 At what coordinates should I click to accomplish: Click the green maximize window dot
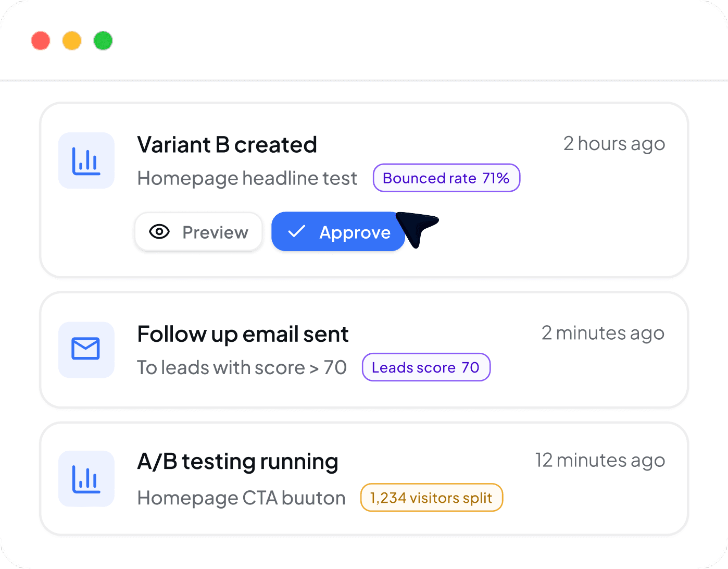pyautogui.click(x=103, y=41)
